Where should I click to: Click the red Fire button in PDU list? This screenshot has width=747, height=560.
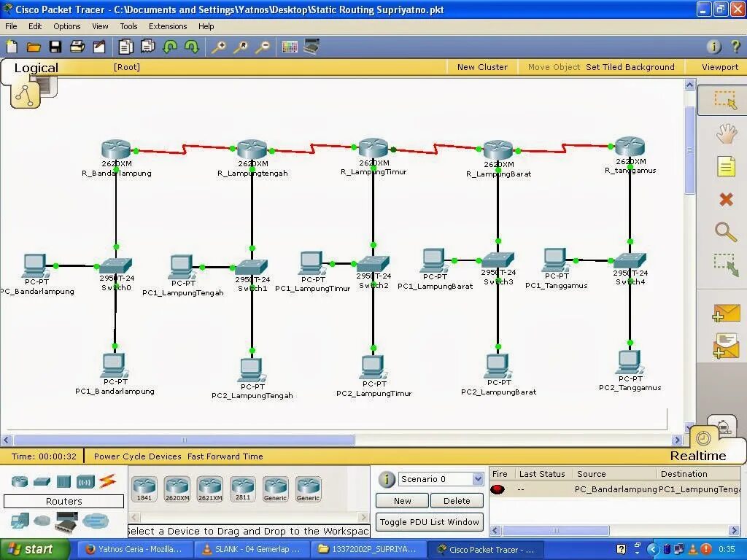tap(498, 489)
